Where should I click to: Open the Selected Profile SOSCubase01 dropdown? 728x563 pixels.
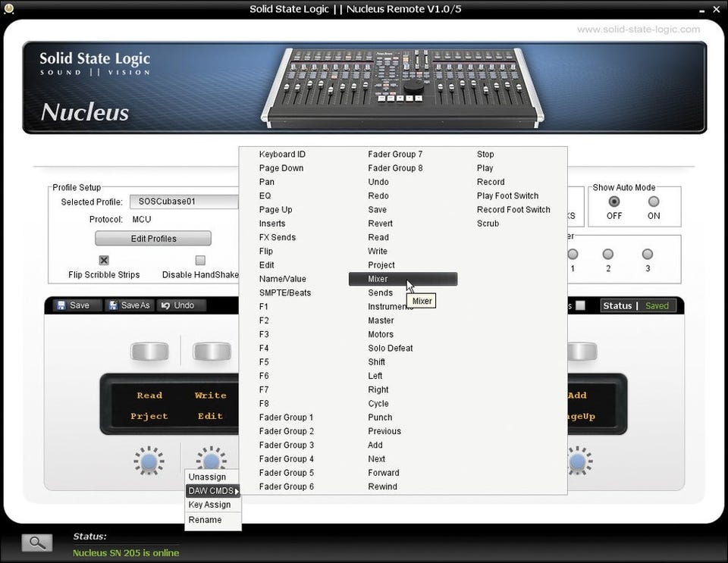tap(184, 202)
